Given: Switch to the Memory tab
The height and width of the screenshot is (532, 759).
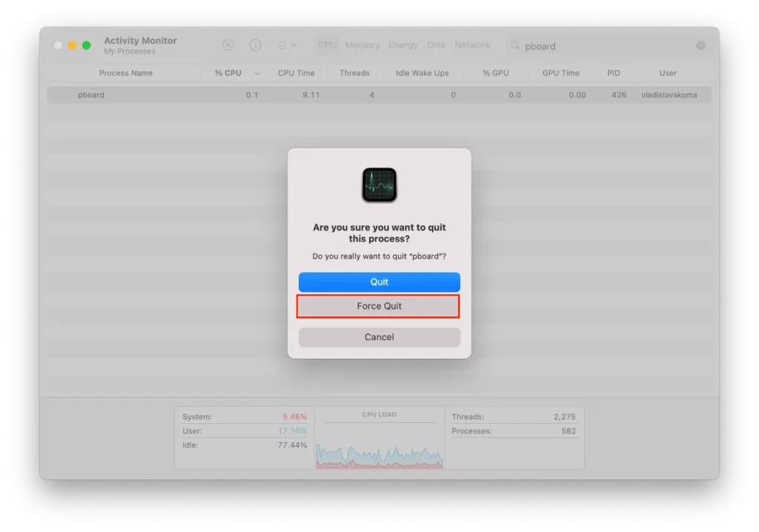Looking at the screenshot, I should coord(362,45).
